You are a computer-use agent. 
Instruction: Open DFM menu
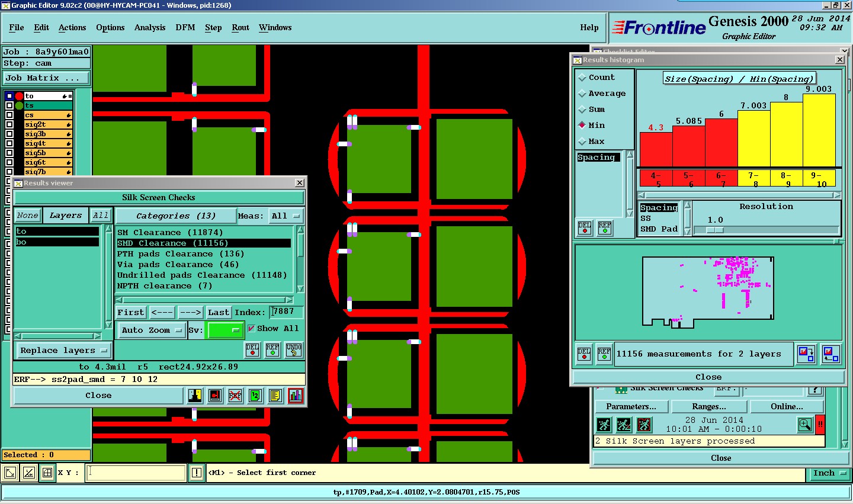185,27
